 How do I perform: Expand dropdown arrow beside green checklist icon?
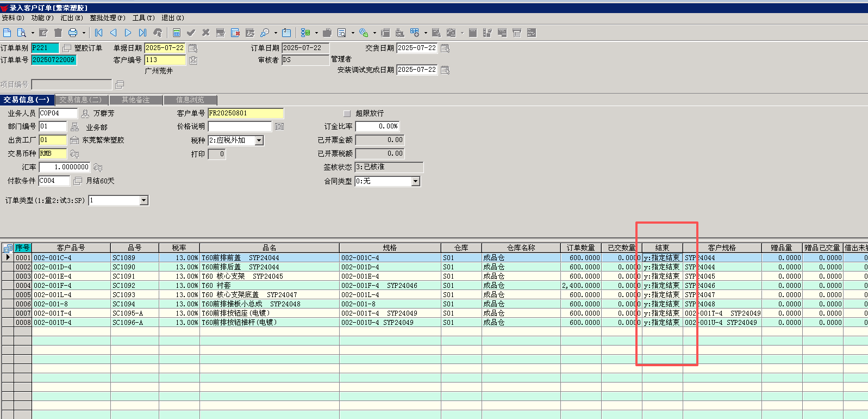[316, 33]
